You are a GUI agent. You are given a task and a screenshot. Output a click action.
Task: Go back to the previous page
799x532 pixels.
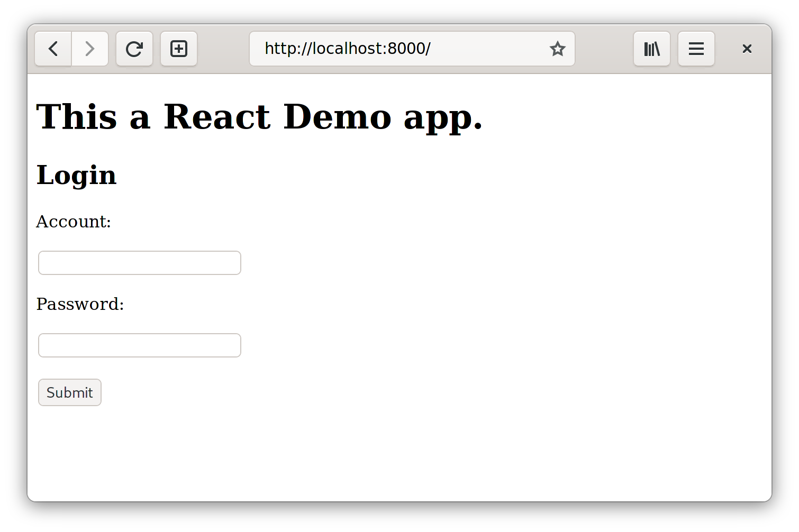tap(53, 49)
